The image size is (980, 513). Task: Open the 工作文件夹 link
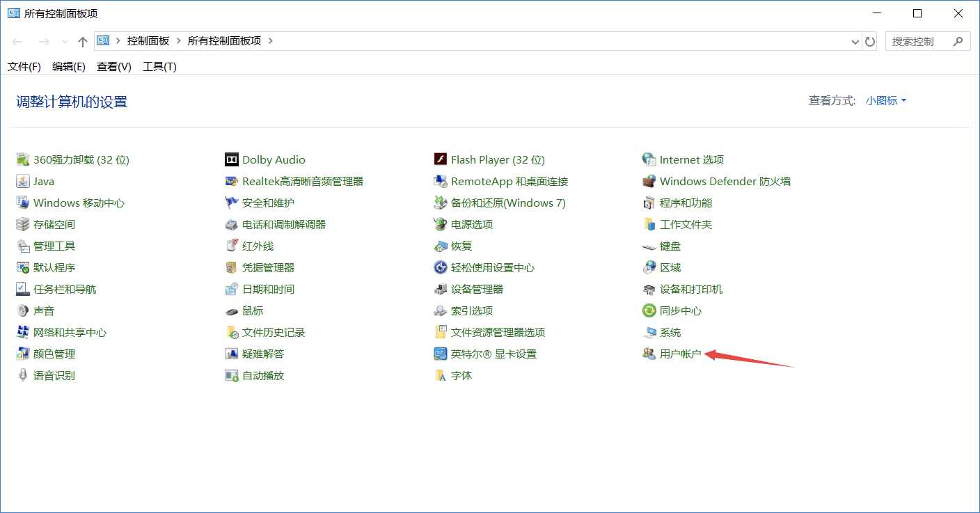pyautogui.click(x=686, y=224)
